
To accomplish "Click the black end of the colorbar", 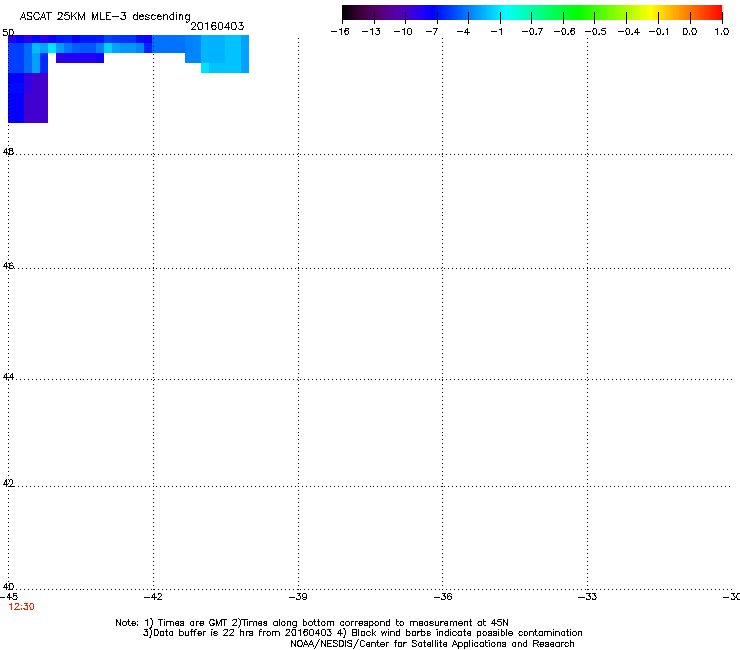I will (x=352, y=13).
